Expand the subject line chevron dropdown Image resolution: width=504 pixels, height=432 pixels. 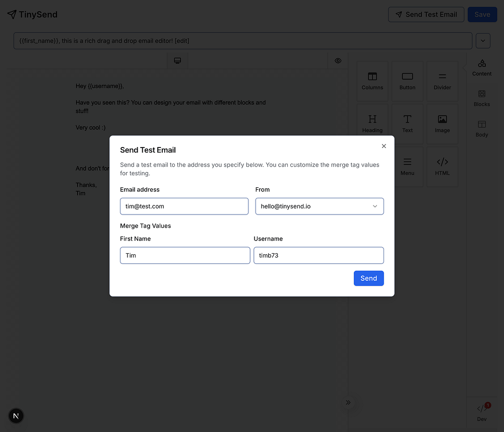483,41
